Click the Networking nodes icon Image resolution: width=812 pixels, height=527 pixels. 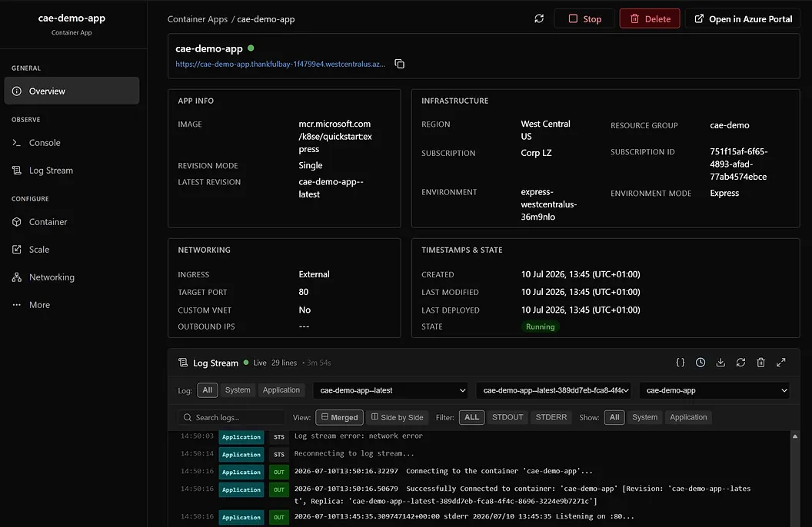pyautogui.click(x=17, y=277)
